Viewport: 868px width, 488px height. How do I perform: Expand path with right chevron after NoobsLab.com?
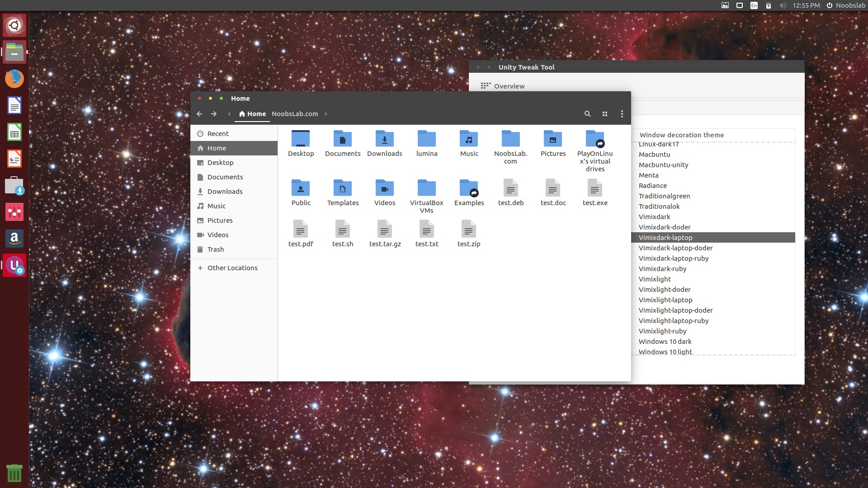click(326, 114)
